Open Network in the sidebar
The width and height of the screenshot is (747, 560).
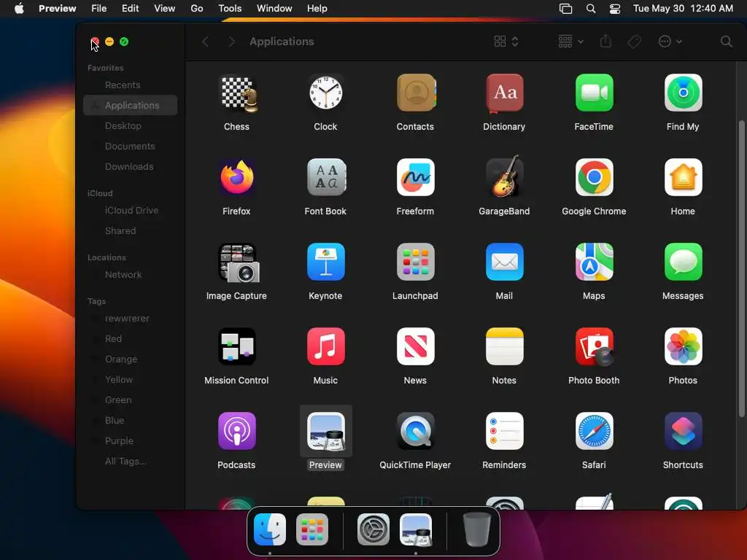pos(130,274)
